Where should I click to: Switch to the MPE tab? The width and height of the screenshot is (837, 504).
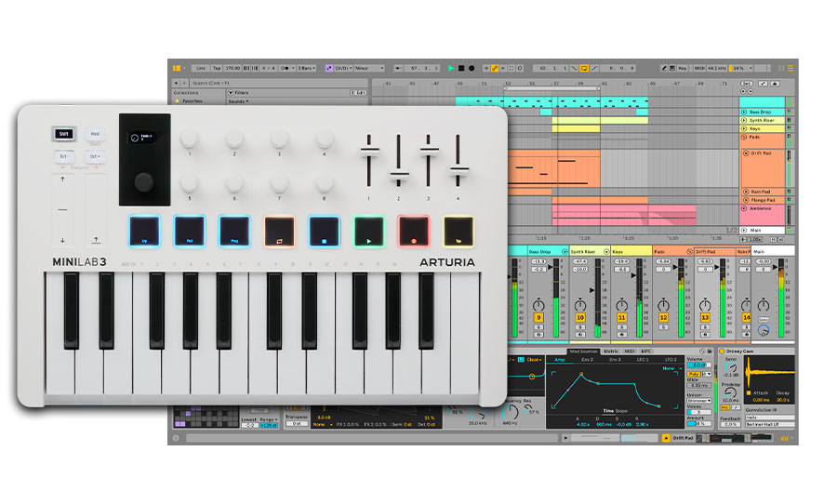point(646,351)
